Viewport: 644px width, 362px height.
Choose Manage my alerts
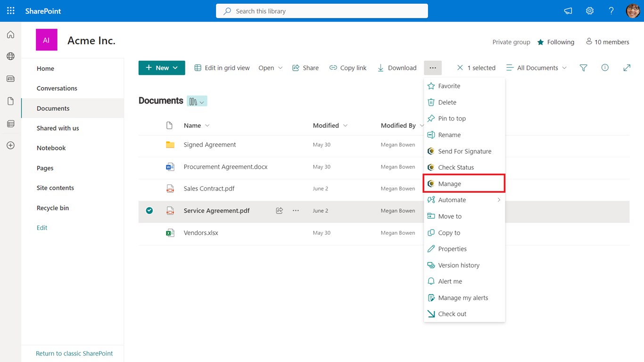coord(464,298)
